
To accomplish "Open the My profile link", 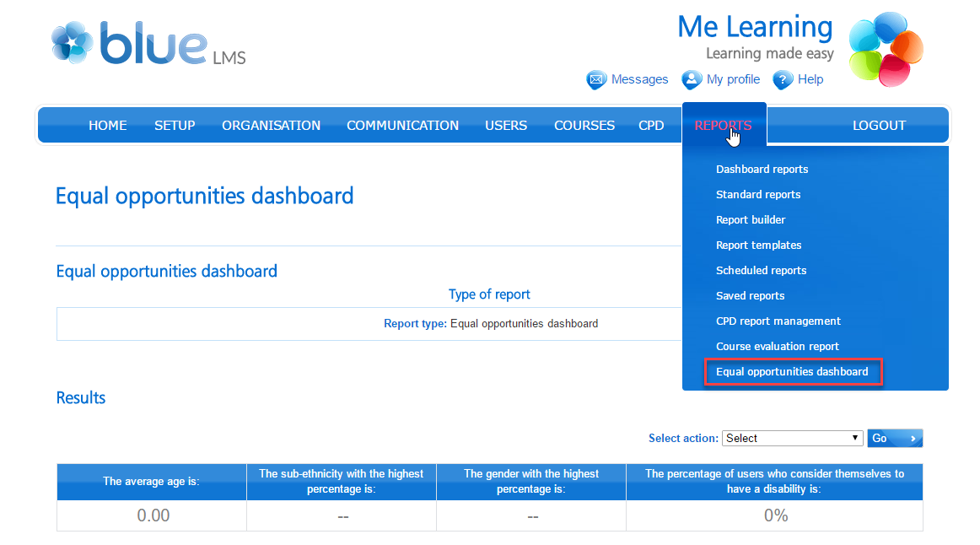I will tap(733, 79).
